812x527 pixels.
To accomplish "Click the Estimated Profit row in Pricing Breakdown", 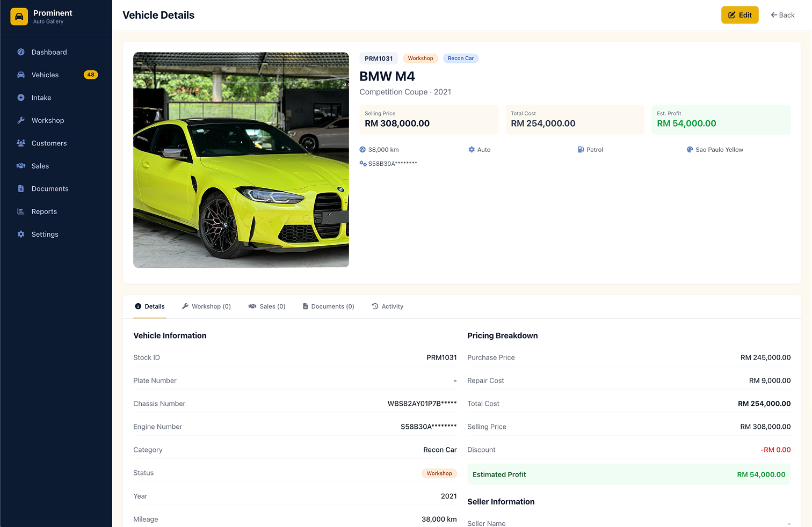I will click(x=629, y=474).
